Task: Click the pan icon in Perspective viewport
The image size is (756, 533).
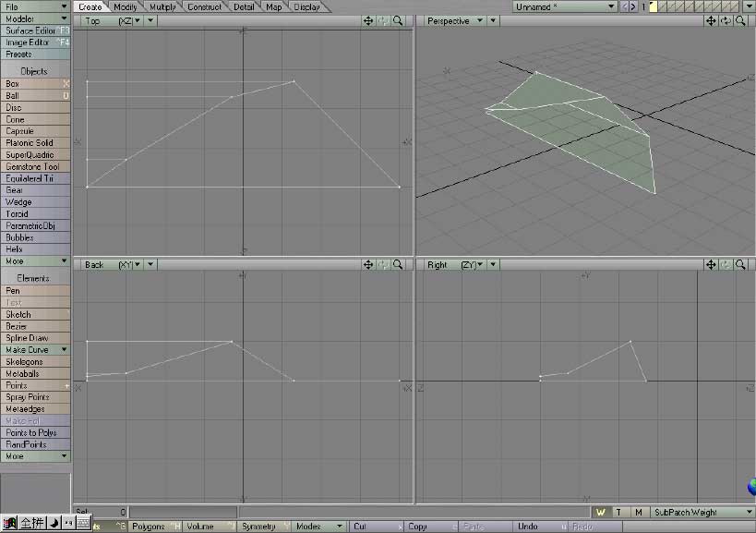Action: pyautogui.click(x=712, y=20)
